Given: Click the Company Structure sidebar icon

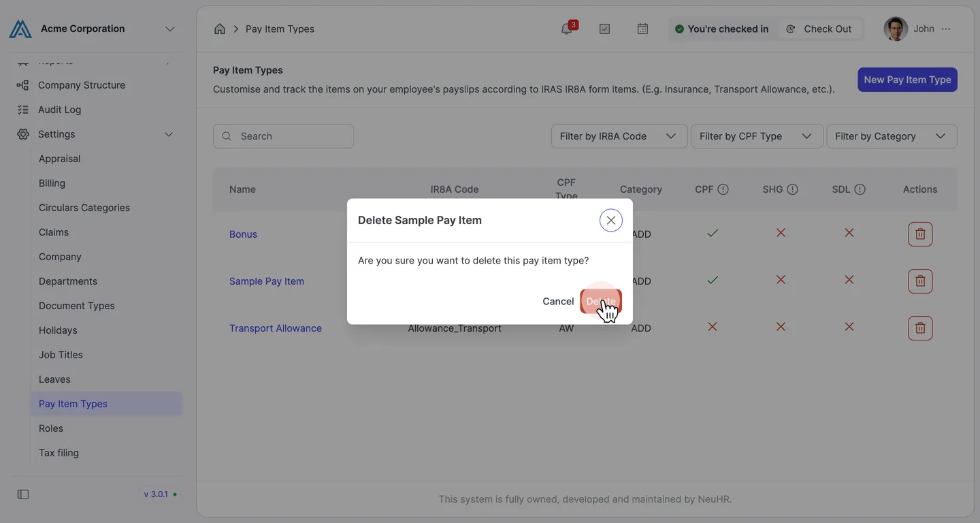Looking at the screenshot, I should (x=23, y=85).
